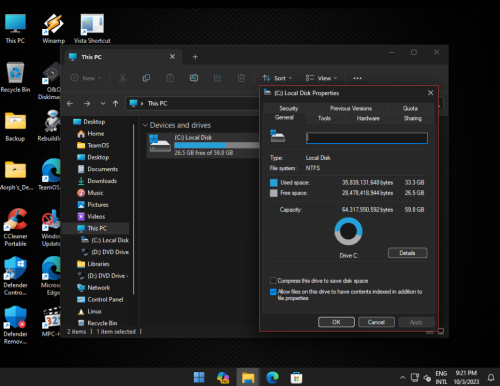
Task: Click the Details button
Action: 407,253
